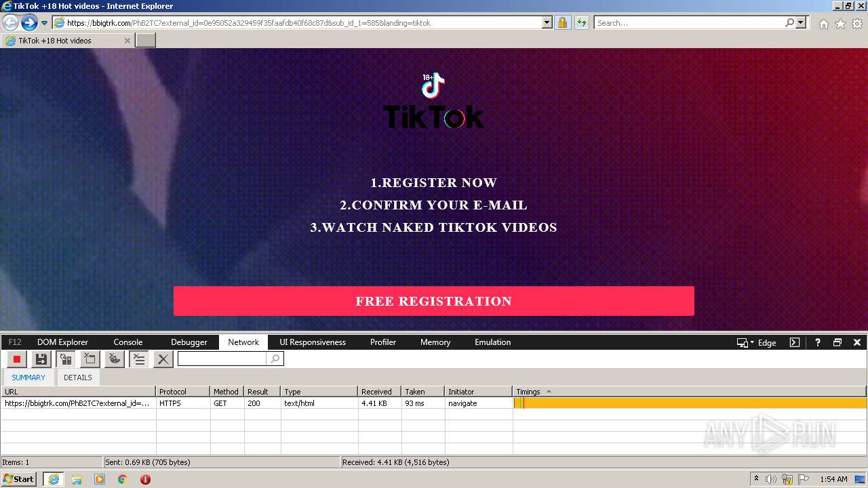Click the network filter search box
The width and height of the screenshot is (868, 488).
(x=222, y=359)
